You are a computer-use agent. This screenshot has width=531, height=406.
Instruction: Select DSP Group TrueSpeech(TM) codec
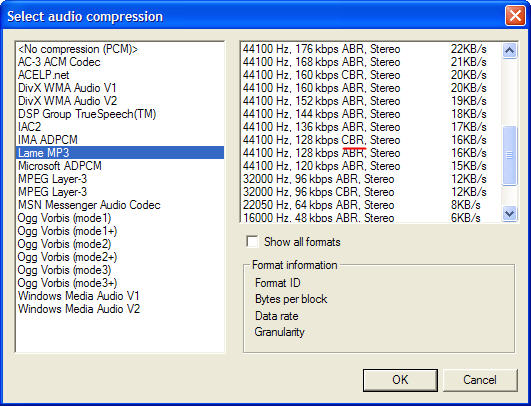(120, 114)
